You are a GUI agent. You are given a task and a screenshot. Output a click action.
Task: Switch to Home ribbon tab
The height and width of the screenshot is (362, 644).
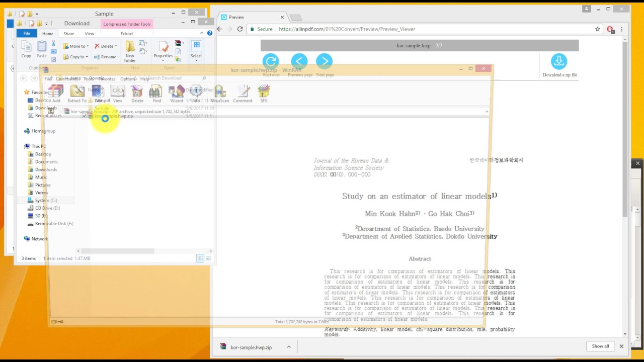[48, 34]
